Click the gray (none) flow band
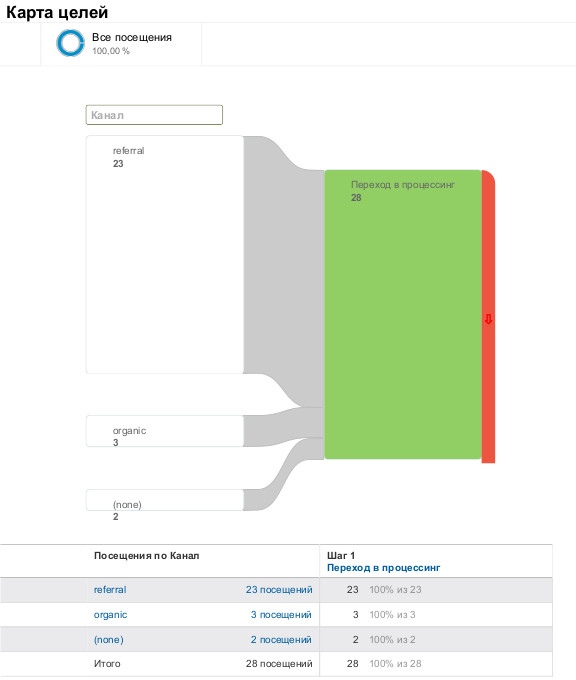The width and height of the screenshot is (576, 680). (x=284, y=475)
